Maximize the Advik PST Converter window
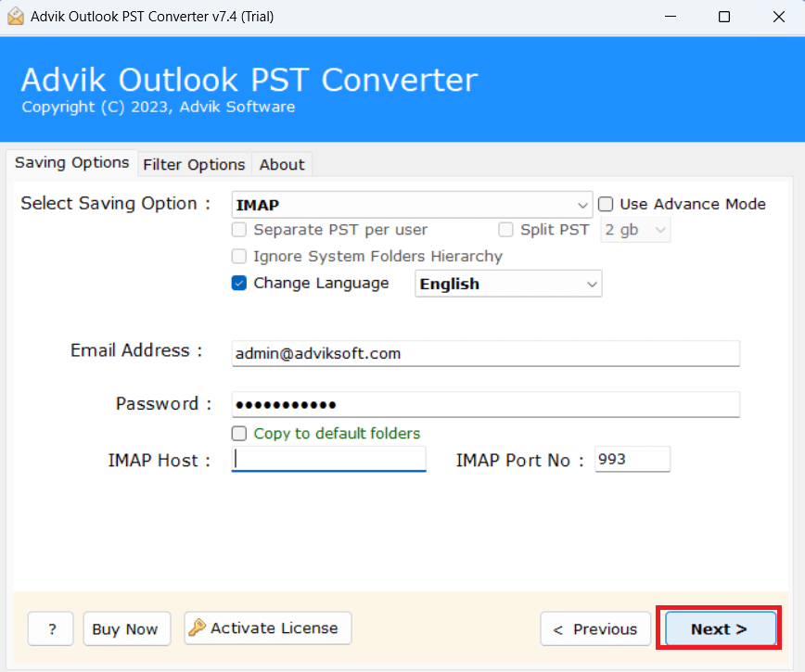Screen dimensions: 805x672 (x=724, y=17)
